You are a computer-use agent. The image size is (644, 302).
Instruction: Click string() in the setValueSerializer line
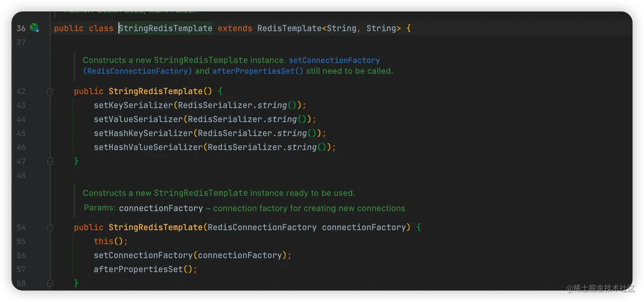pos(287,119)
